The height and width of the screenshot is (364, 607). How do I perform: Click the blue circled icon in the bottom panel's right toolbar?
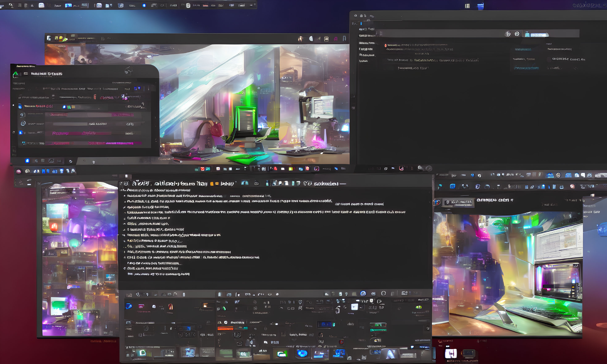pos(363,294)
